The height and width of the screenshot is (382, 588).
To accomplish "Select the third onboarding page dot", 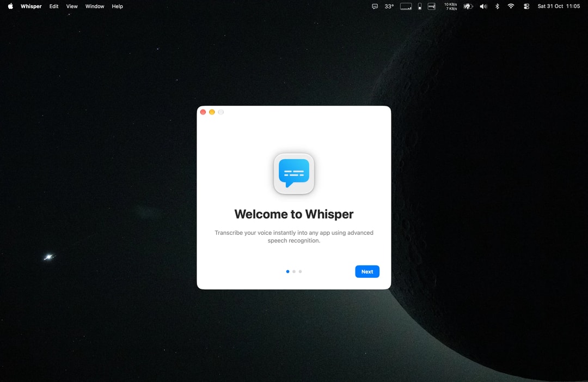I will (301, 272).
